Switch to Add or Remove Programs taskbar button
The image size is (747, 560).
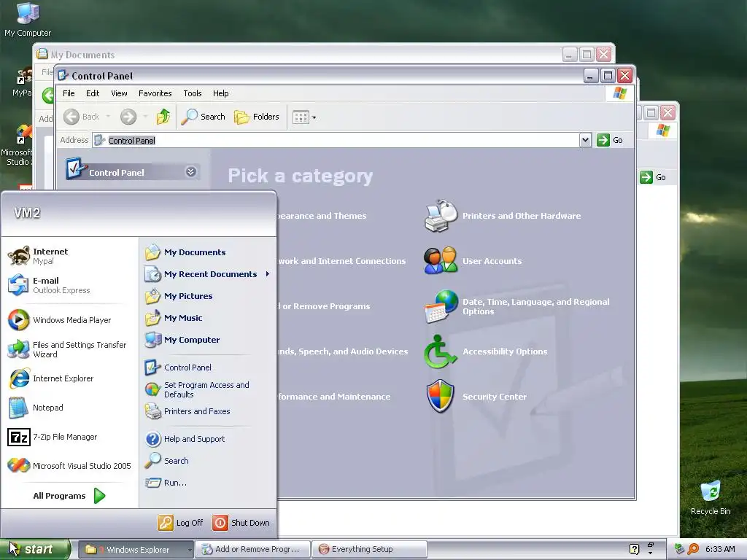point(252,550)
